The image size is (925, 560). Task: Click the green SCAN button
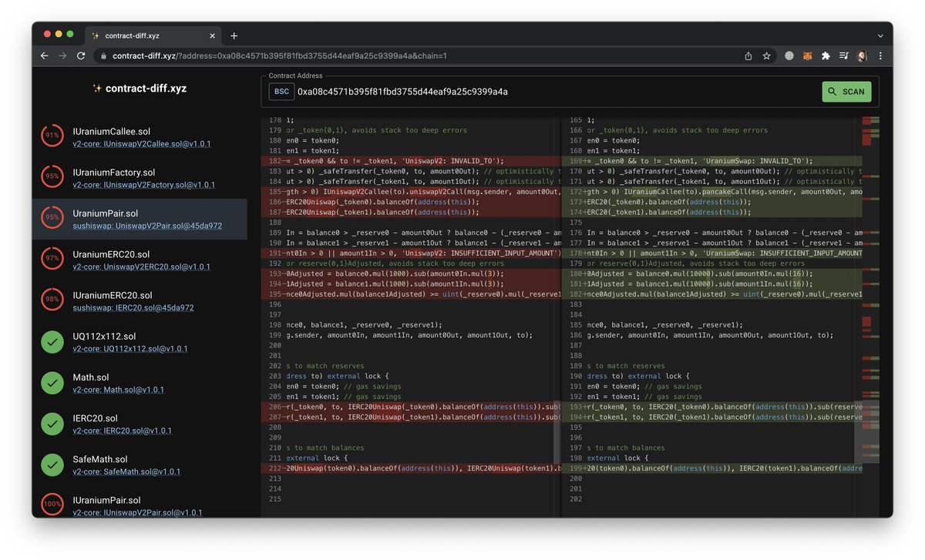tap(846, 92)
